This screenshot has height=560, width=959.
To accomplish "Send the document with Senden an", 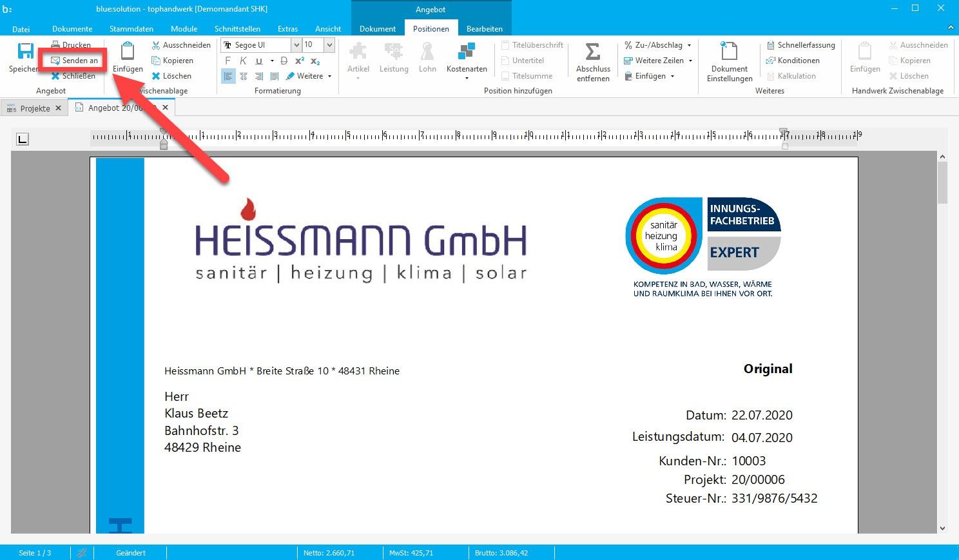I will pos(74,61).
